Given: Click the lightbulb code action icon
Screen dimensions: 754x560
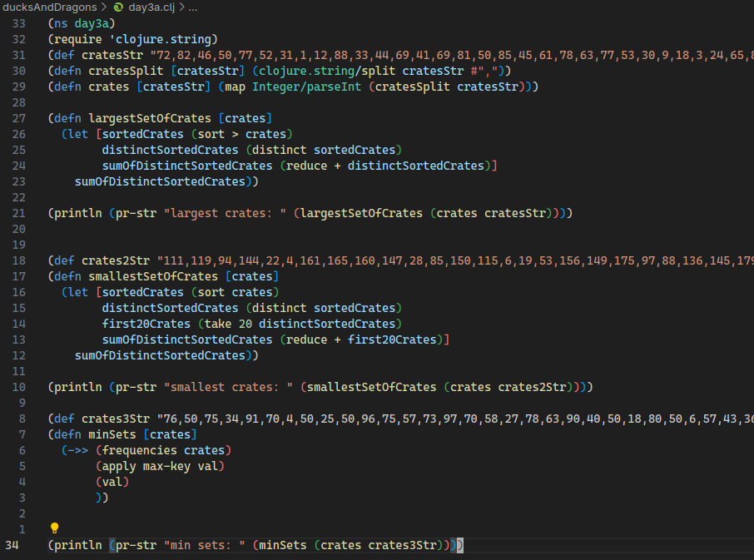Looking at the screenshot, I should (54, 528).
